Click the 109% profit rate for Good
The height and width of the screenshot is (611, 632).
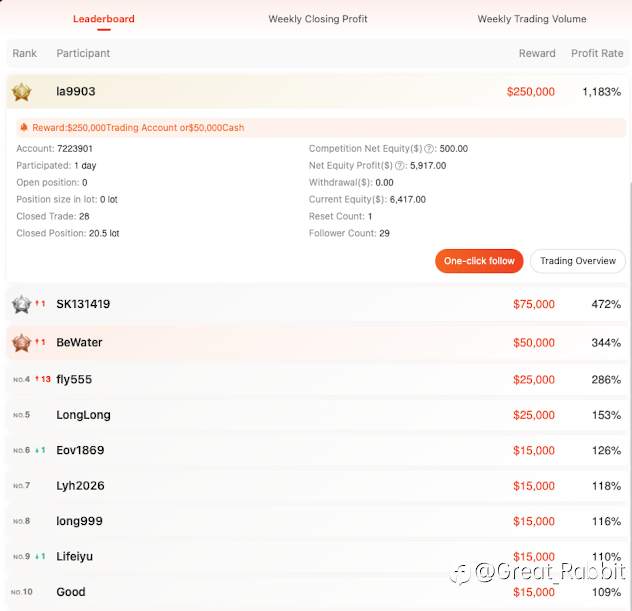click(606, 592)
